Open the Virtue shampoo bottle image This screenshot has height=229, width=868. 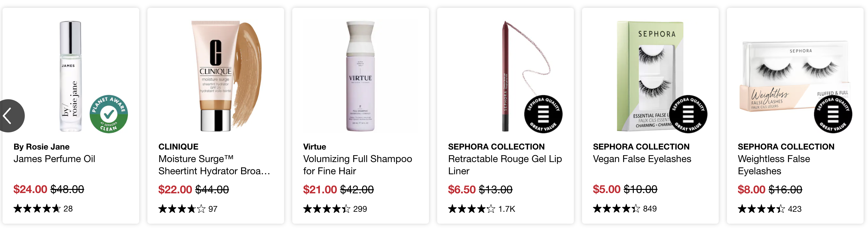tap(360, 76)
